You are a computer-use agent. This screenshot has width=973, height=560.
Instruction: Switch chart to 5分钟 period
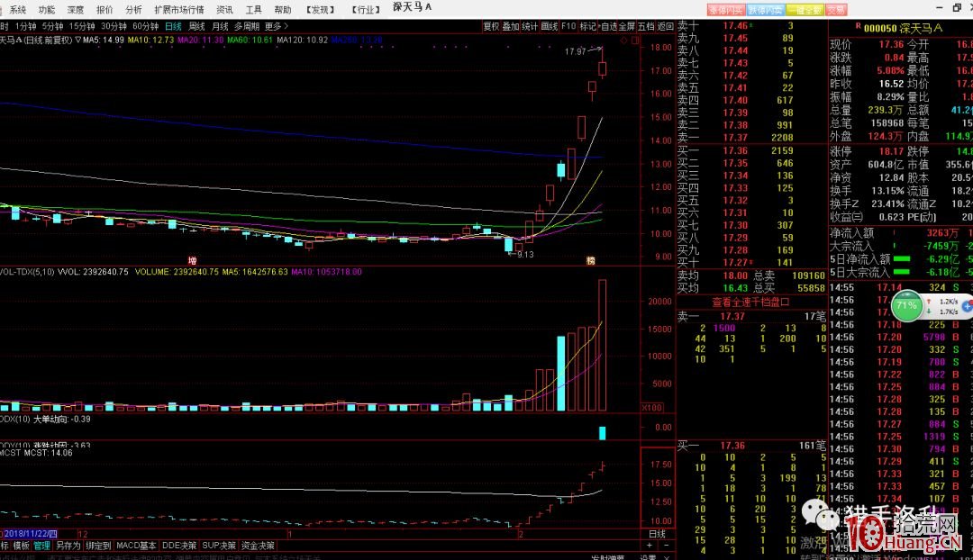[x=53, y=26]
